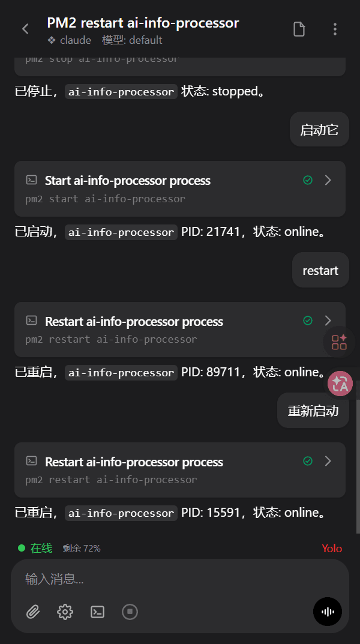Click the new document icon in header

coord(299,29)
